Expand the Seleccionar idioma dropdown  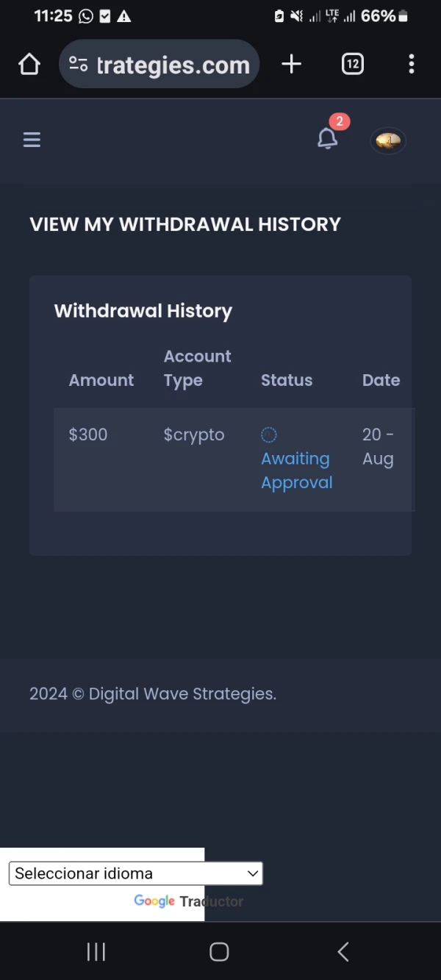click(135, 873)
